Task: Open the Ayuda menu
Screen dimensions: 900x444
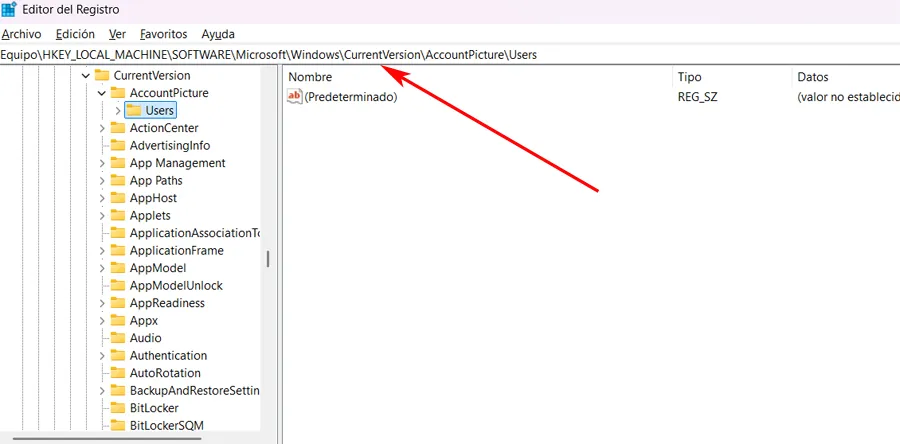Action: [x=218, y=34]
